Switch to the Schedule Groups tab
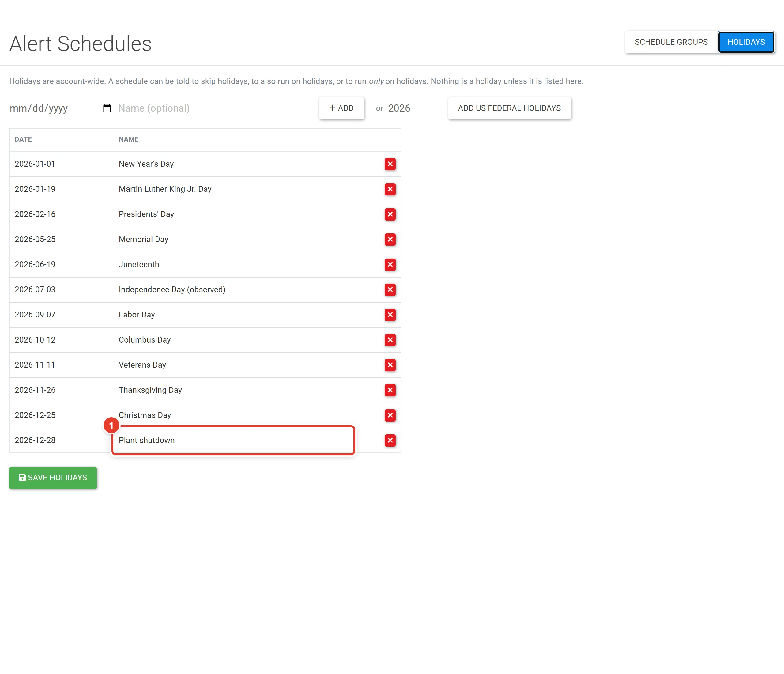 671,42
